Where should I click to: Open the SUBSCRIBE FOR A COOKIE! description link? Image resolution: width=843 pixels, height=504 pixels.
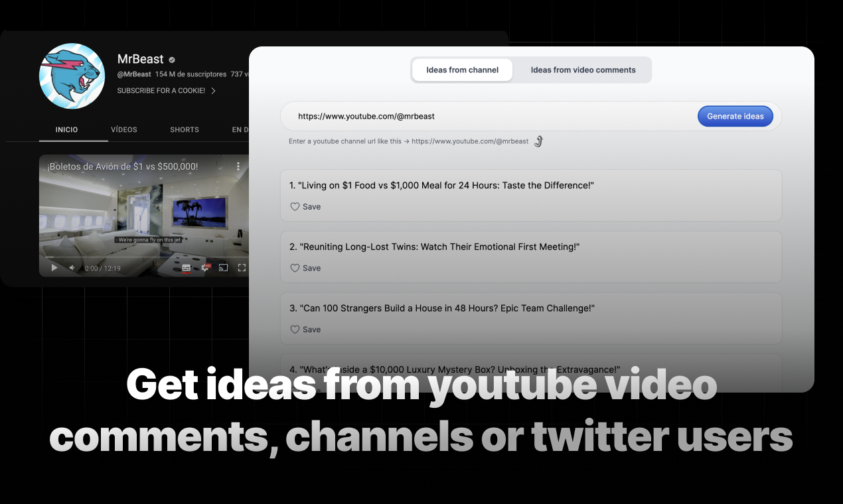[161, 91]
